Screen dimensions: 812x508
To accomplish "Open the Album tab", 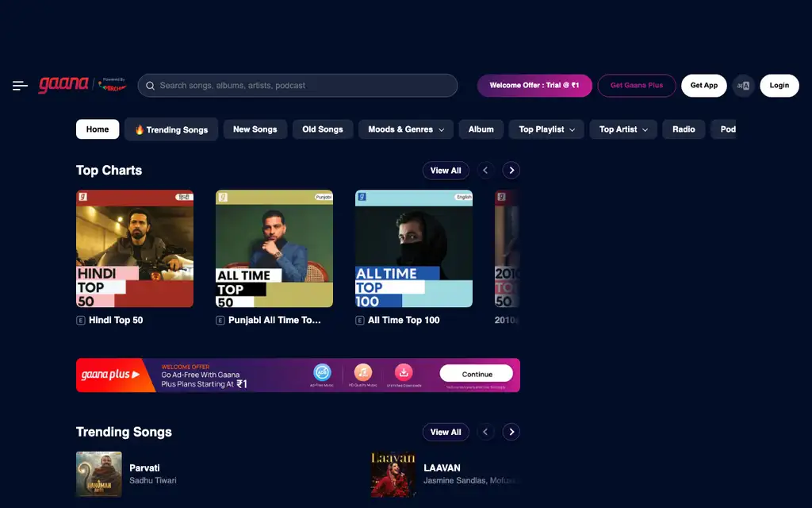I will [481, 129].
